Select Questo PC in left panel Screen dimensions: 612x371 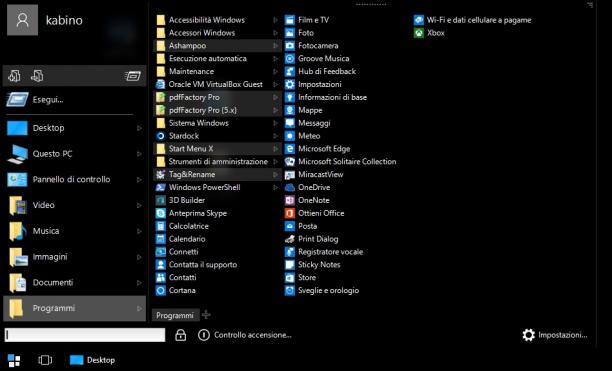coord(74,154)
